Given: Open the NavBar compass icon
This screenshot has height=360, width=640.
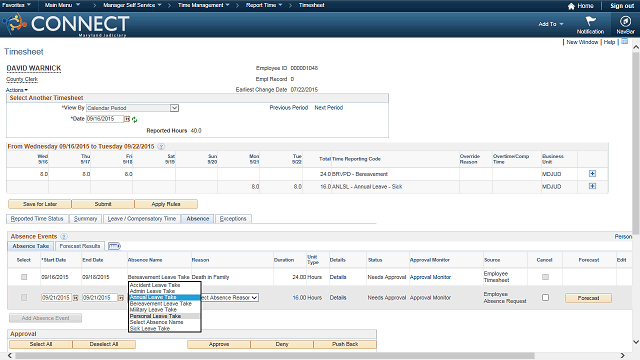Looking at the screenshot, I should [x=625, y=21].
